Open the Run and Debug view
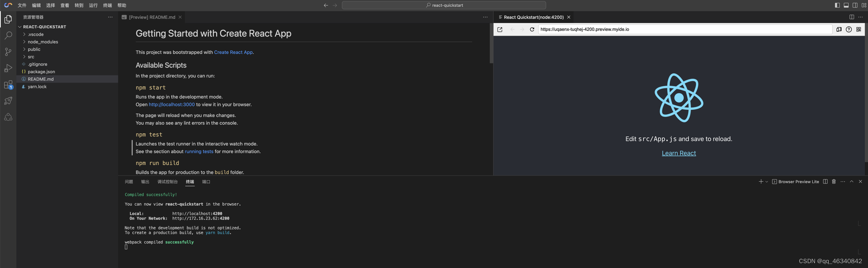Screen dimensions: 868x268 [x=8, y=68]
